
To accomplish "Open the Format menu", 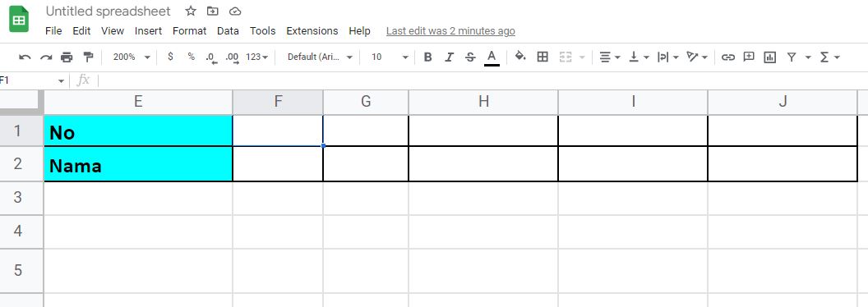I will (x=189, y=31).
